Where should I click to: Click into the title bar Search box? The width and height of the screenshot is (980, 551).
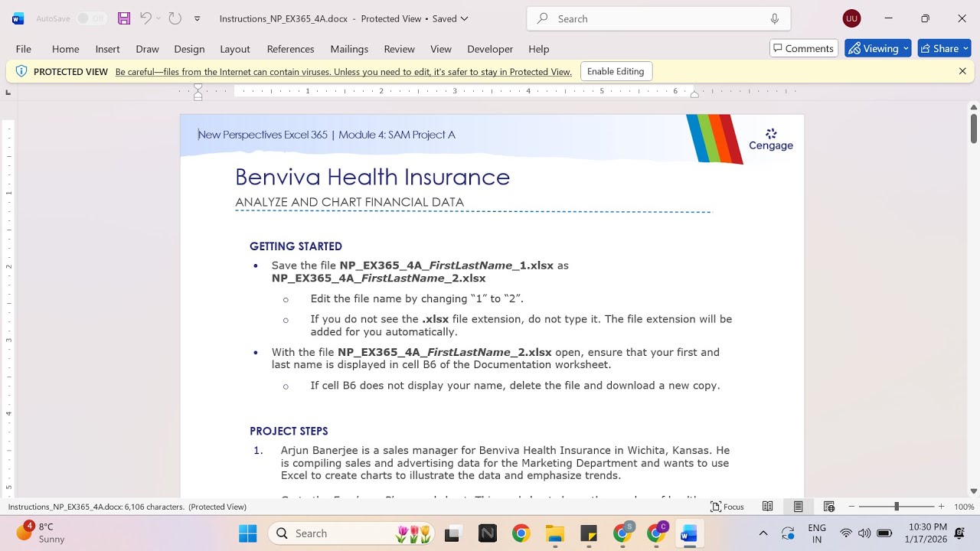tap(658, 18)
